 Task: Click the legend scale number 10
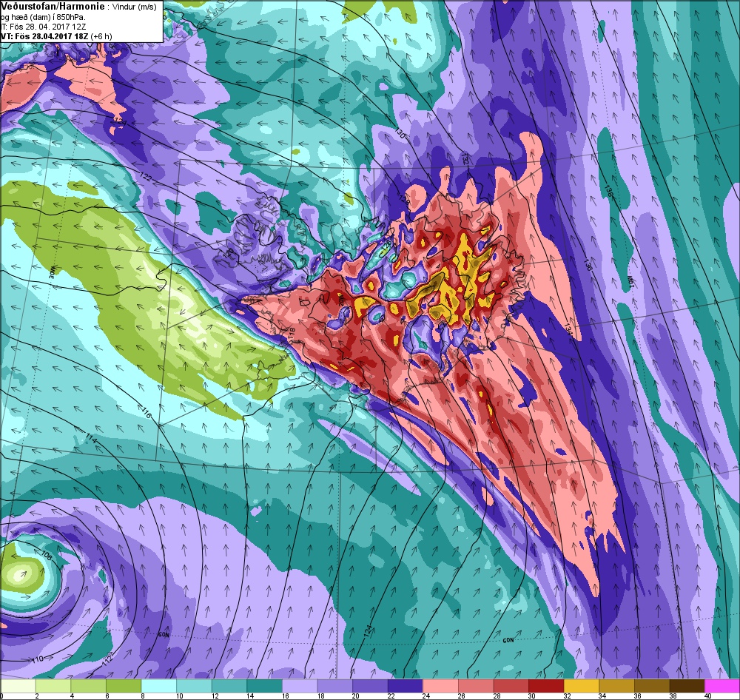(179, 696)
